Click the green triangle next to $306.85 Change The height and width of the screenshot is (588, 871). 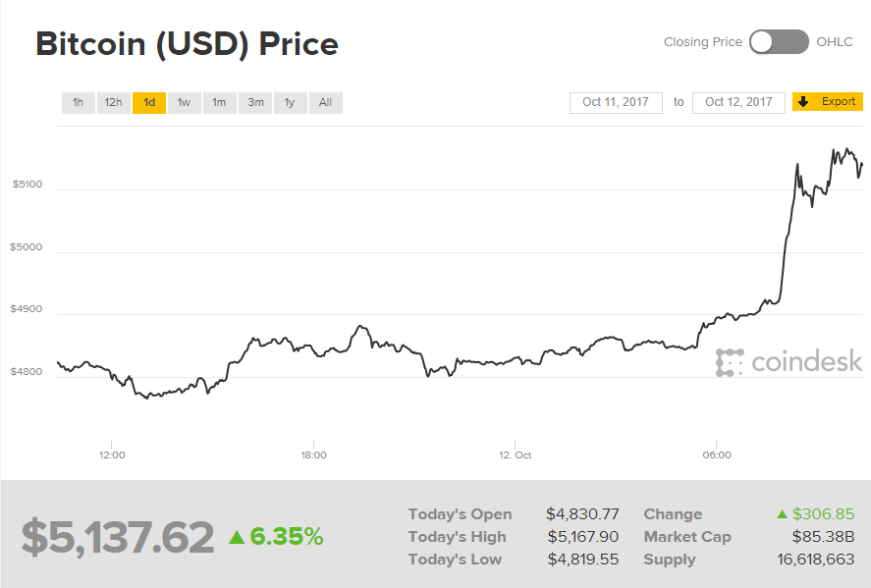coord(781,513)
